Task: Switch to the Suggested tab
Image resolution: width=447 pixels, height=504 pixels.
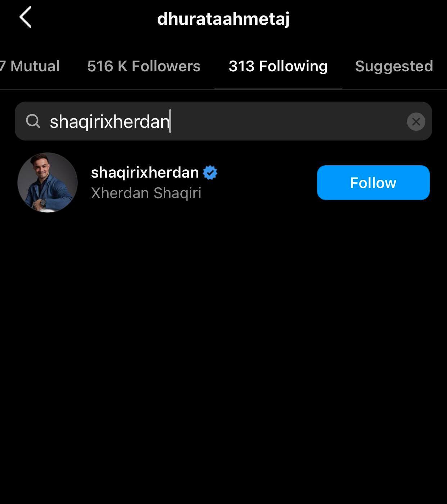Action: pyautogui.click(x=394, y=66)
